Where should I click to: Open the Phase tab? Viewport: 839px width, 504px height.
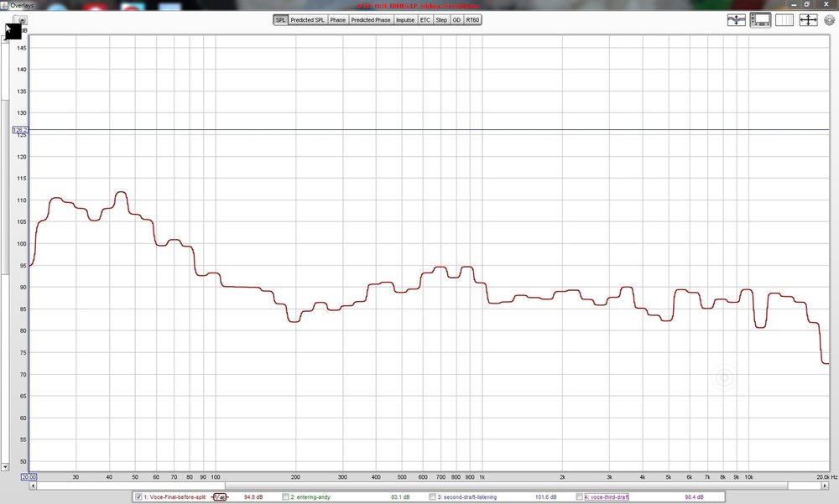[337, 20]
